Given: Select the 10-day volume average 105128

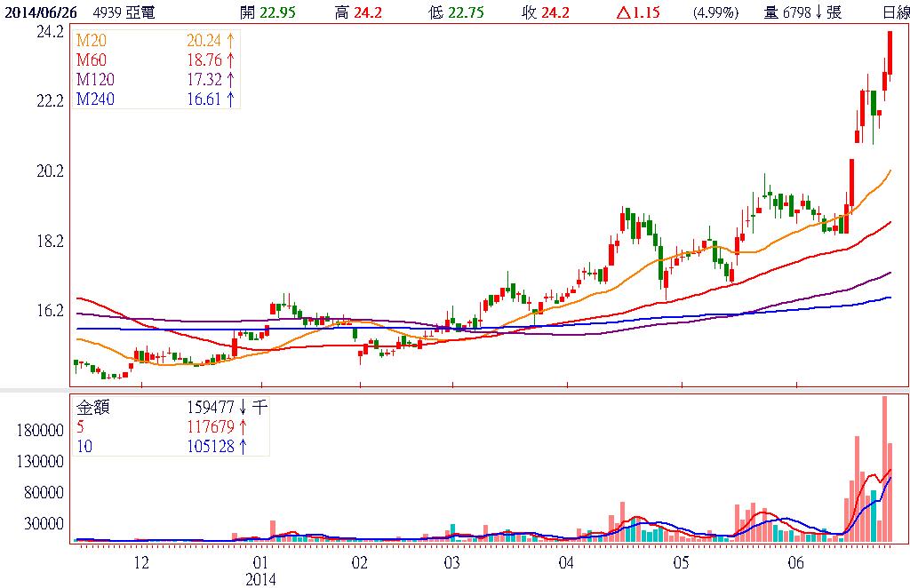Looking at the screenshot, I should [x=212, y=446].
